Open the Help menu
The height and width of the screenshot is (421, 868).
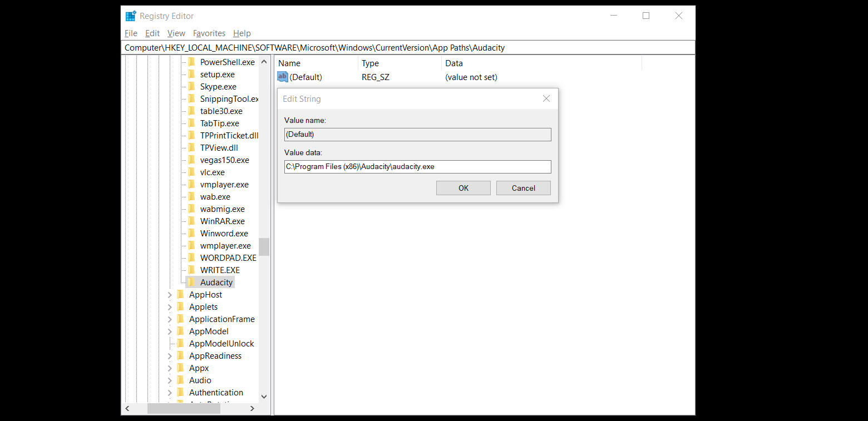[242, 33]
